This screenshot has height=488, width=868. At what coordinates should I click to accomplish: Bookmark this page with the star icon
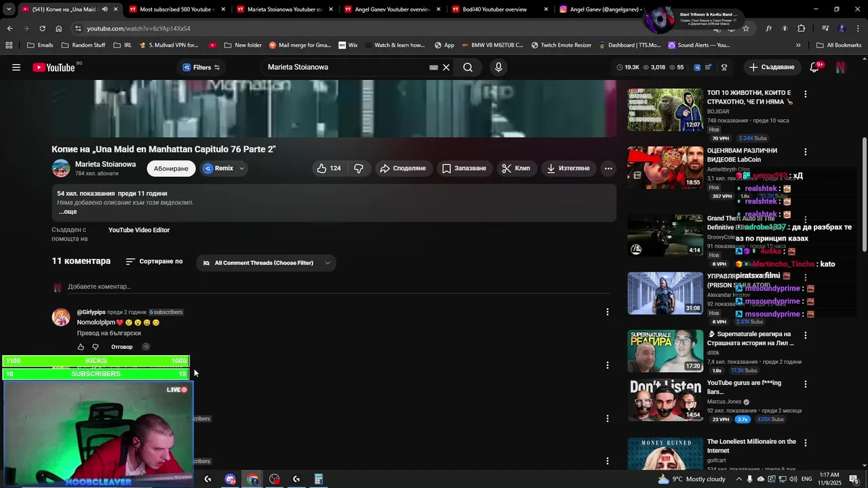coord(745,28)
